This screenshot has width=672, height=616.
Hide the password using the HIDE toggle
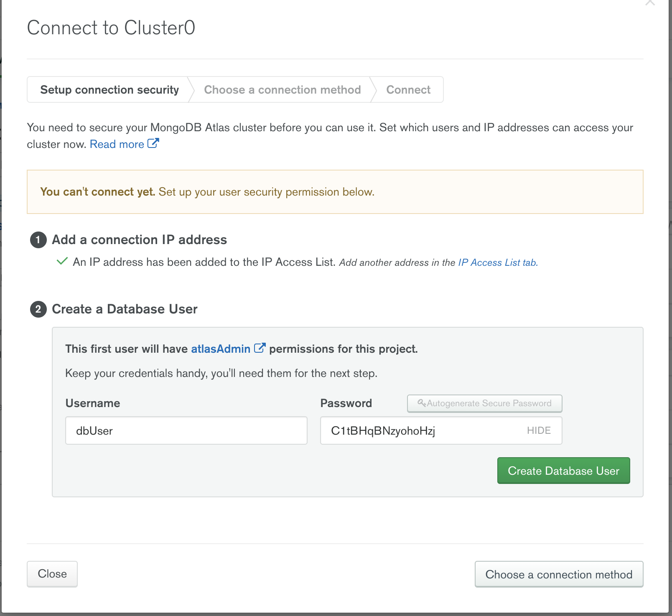[538, 430]
